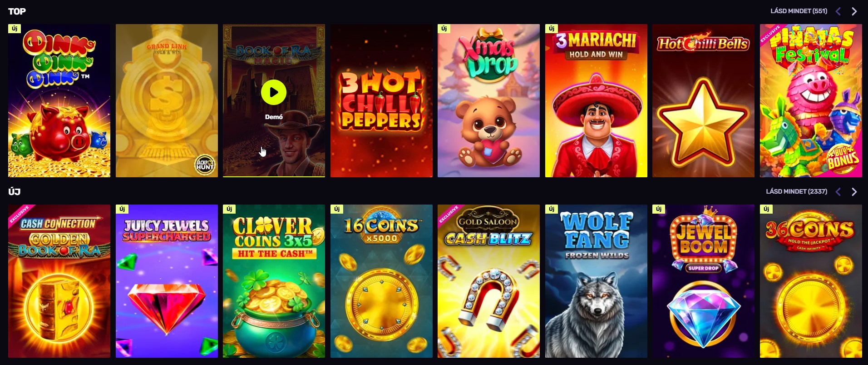This screenshot has width=868, height=365.
Task: Go to next page of TOP games
Action: coord(854,11)
